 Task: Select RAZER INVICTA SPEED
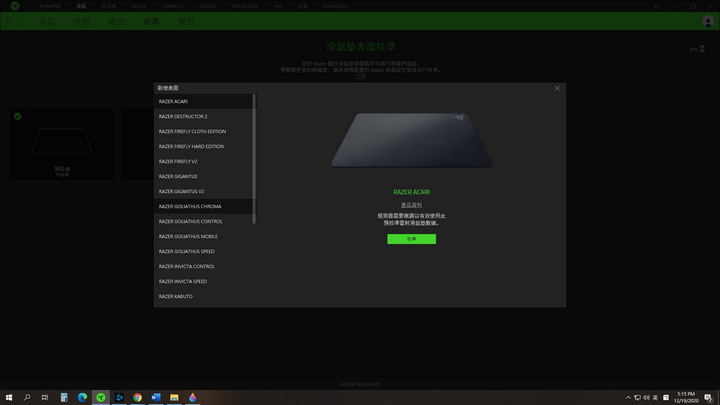(203, 281)
